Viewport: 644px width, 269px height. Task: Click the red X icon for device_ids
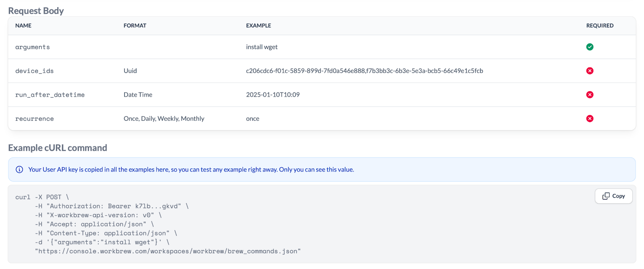tap(590, 71)
